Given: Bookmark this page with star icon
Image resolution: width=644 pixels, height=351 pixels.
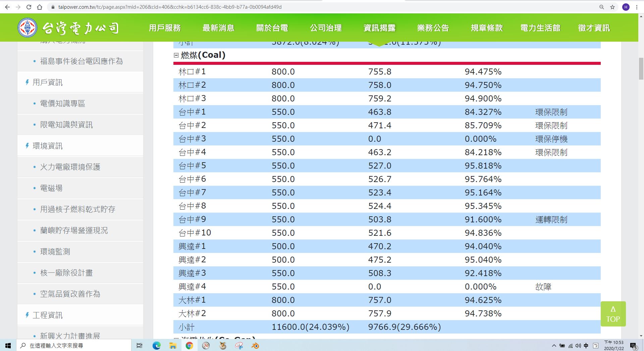Looking at the screenshot, I should (612, 7).
